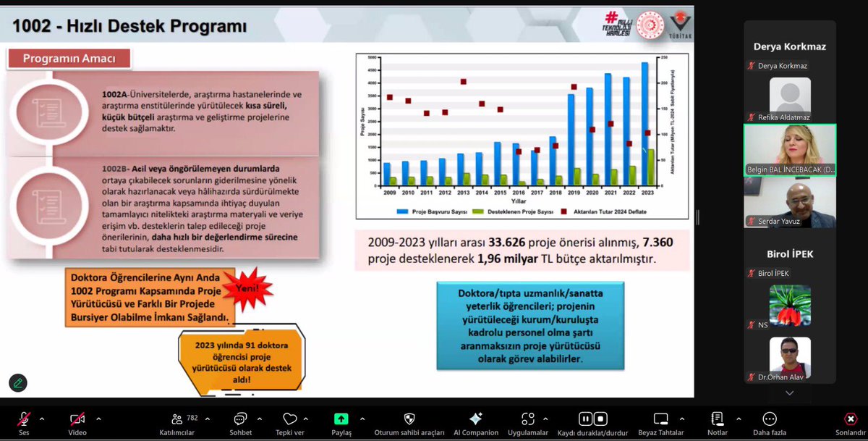Click the slide title 1002 - Hızlı Destek Programı
Screen dimensions: 868x441
tap(130, 28)
